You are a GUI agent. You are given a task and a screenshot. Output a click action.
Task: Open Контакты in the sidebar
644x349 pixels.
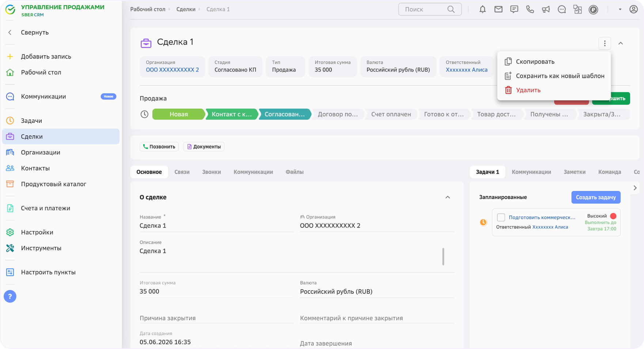pyautogui.click(x=61, y=168)
